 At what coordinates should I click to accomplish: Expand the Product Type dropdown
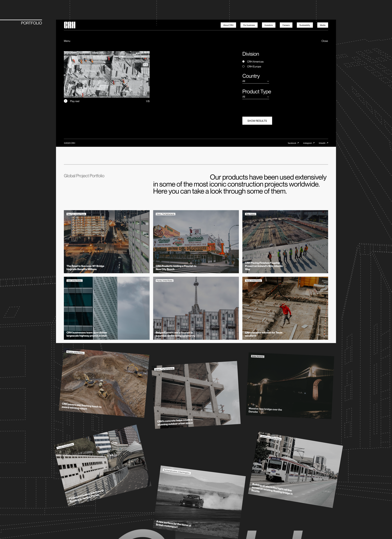[256, 97]
